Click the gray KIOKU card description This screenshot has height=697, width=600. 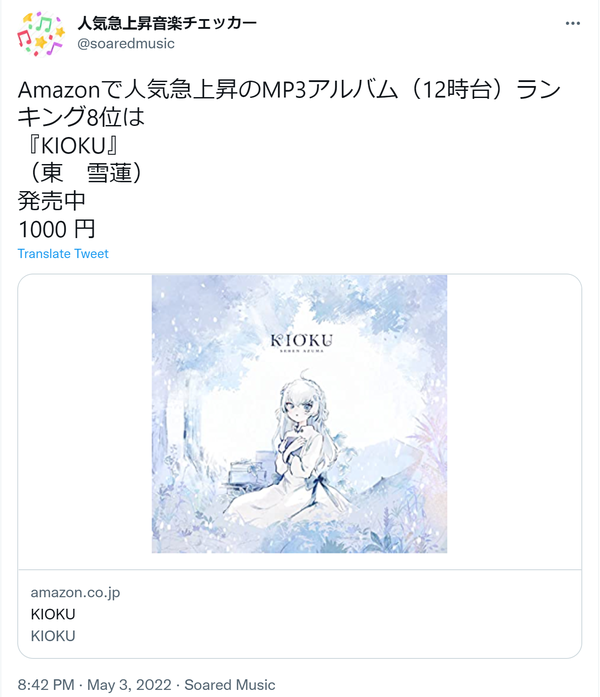click(53, 636)
